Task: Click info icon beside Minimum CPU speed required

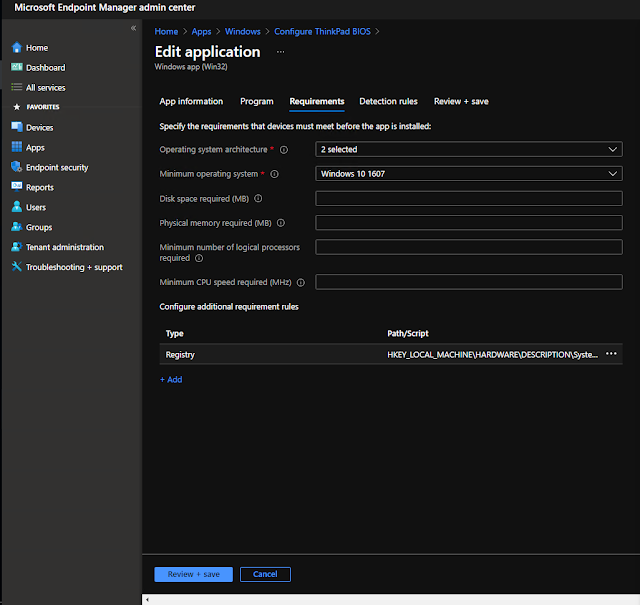Action: [x=301, y=282]
